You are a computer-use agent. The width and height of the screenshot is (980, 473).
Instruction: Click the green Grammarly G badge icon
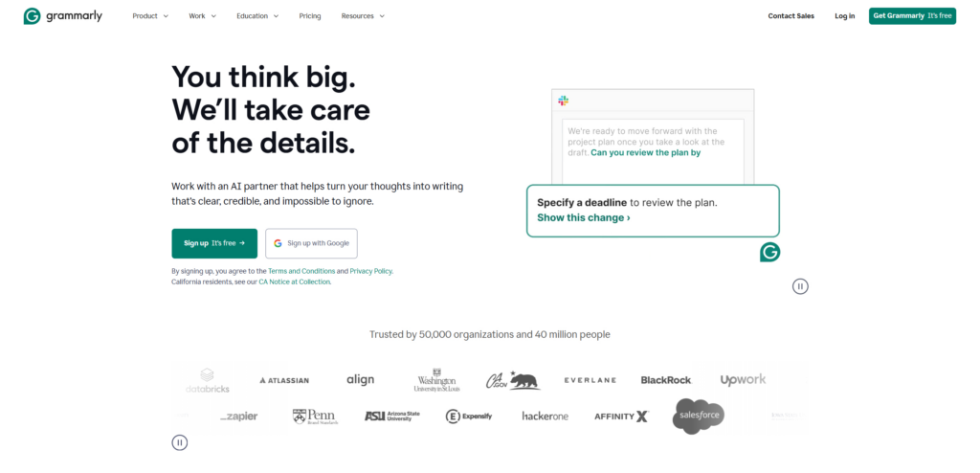pyautogui.click(x=769, y=252)
